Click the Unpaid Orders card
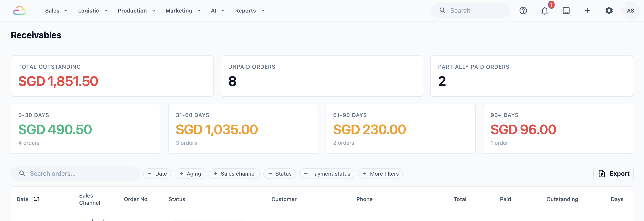 [x=322, y=76]
